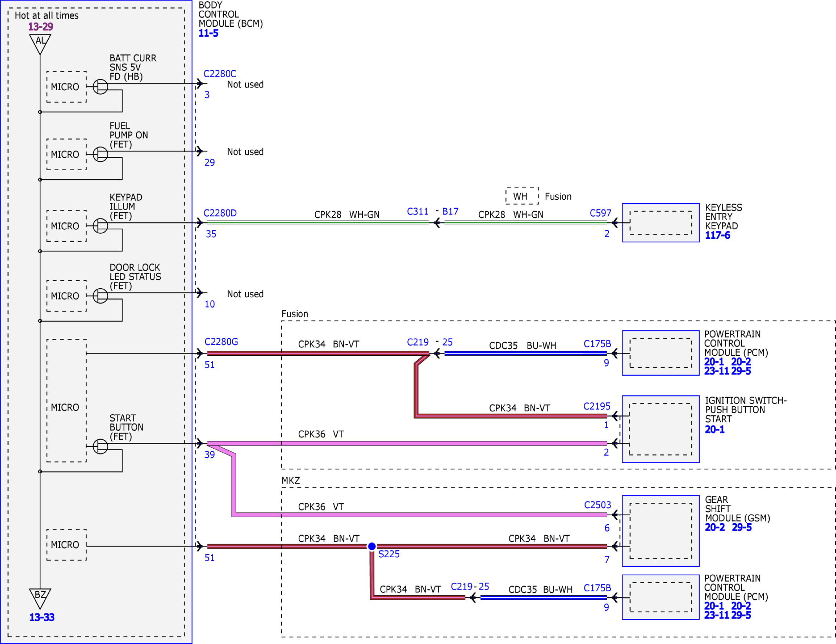Click the GEAR SHIFT MODULE (GSM) title text

coord(737,509)
